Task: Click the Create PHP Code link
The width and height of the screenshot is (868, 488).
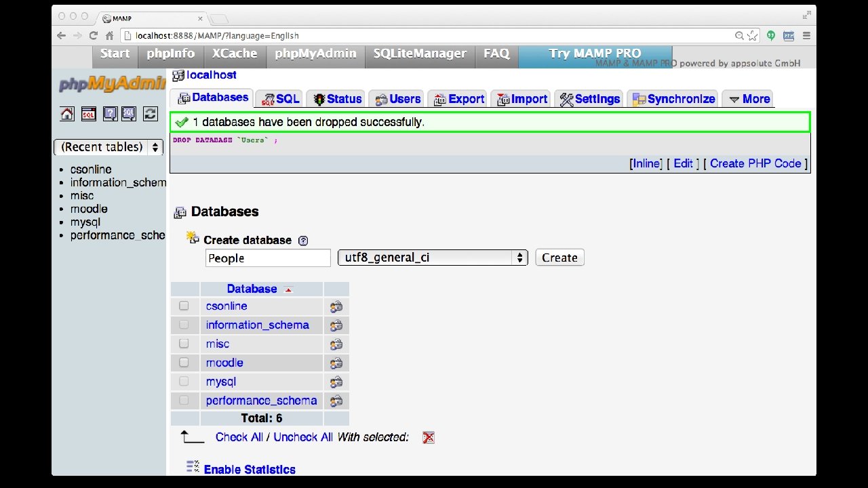Action: (755, 163)
